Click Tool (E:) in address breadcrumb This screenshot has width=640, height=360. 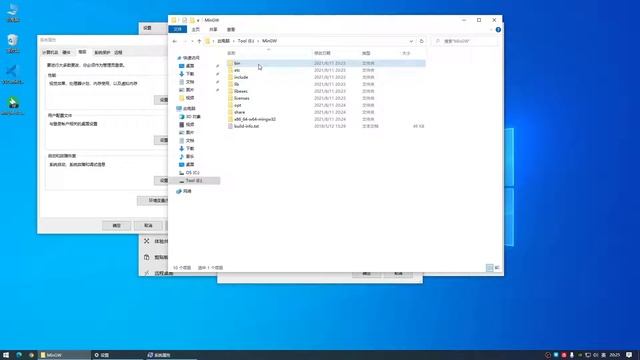coord(246,41)
